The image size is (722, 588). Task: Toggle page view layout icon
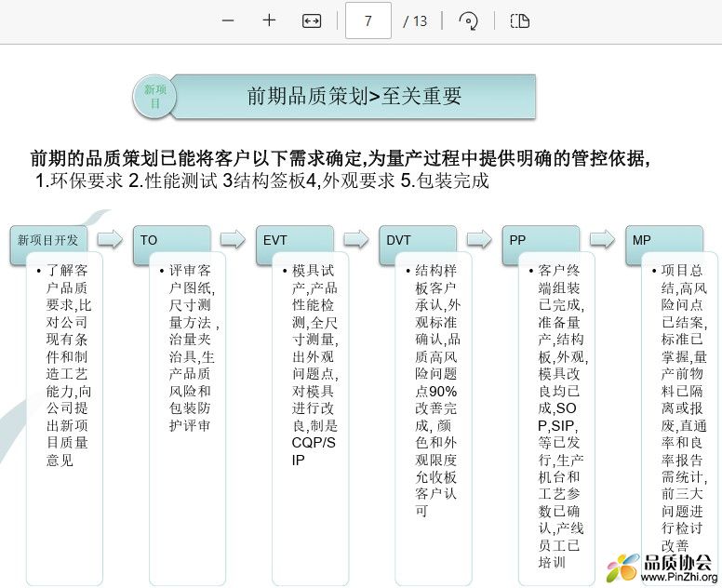pos(520,21)
